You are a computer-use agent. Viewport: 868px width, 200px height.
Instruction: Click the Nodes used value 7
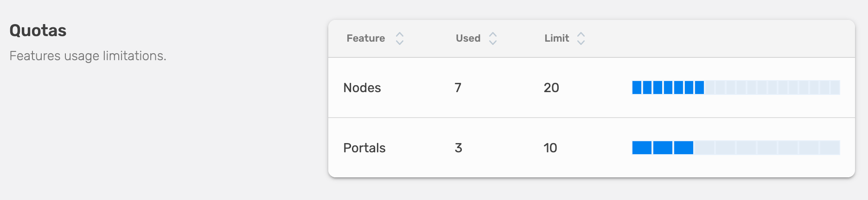coord(458,88)
